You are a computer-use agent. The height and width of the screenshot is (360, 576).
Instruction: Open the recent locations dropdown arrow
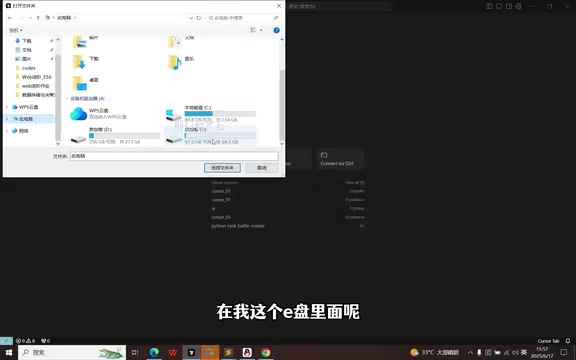coord(30,18)
